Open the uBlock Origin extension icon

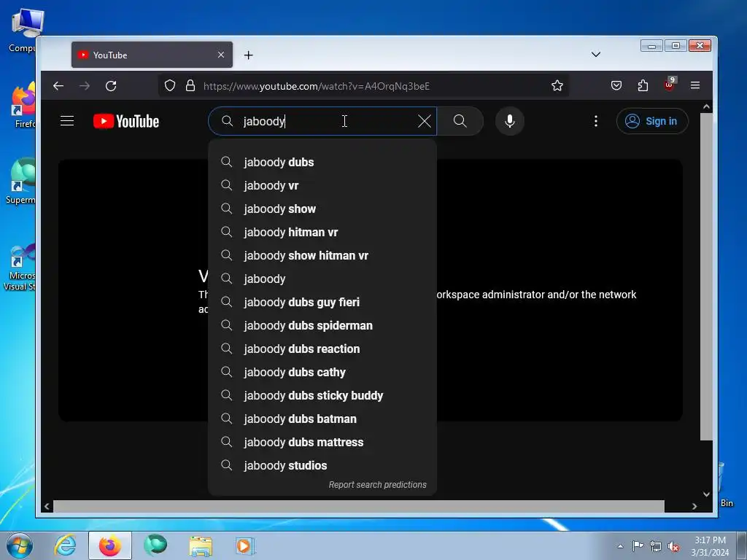pos(670,85)
